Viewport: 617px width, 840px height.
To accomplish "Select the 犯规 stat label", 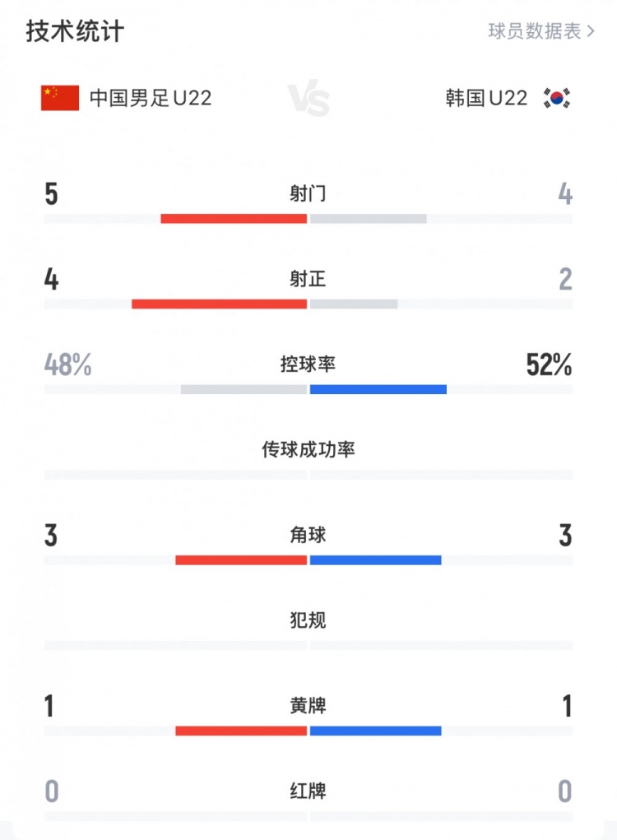I will click(x=308, y=620).
